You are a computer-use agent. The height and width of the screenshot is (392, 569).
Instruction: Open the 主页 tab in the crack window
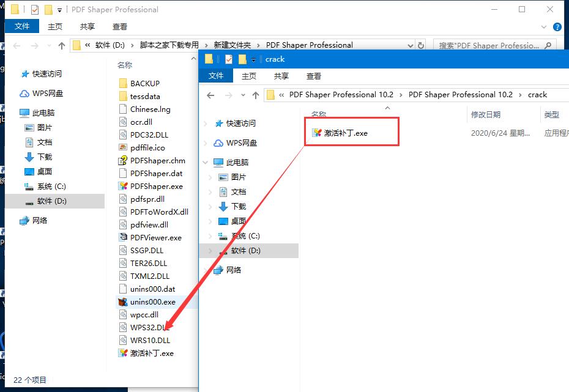click(249, 76)
